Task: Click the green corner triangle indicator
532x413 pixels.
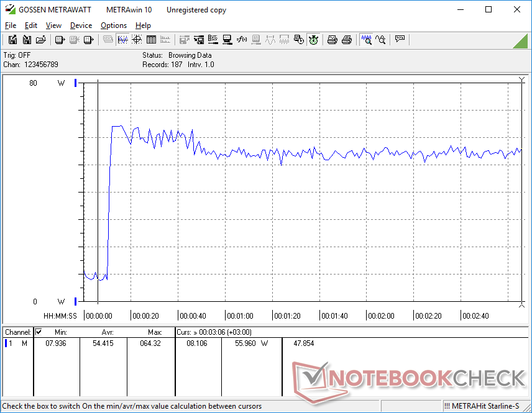Action: coord(521,42)
